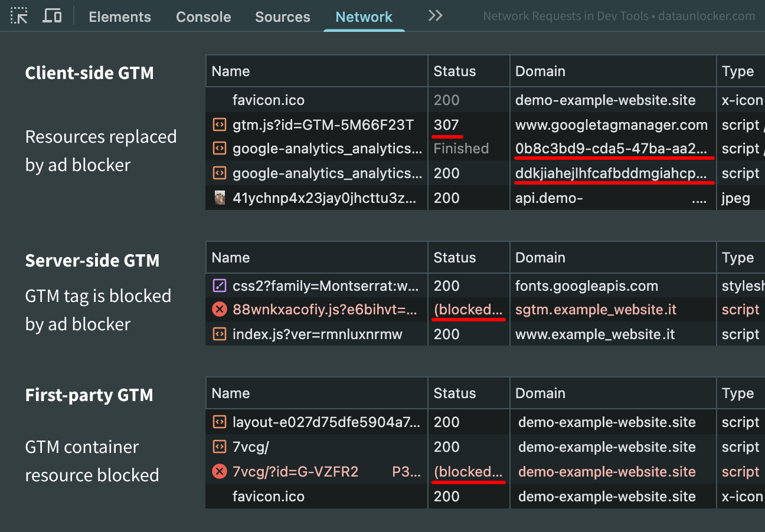Click sgtm.example_website.it domain cell
The height and width of the screenshot is (532, 765).
pyautogui.click(x=596, y=310)
